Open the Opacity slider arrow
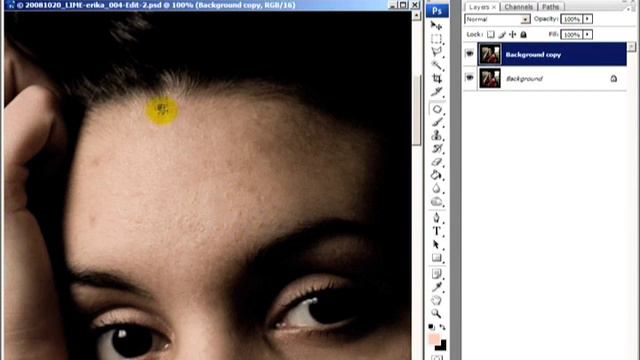 coord(587,19)
